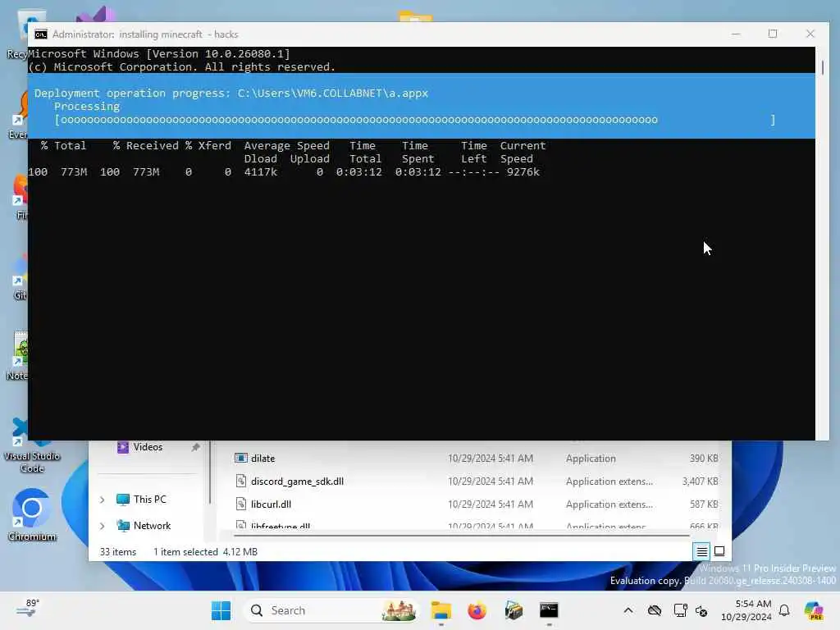Image resolution: width=840 pixels, height=630 pixels.
Task: Launch Firefox from the taskbar
Action: pos(477,610)
